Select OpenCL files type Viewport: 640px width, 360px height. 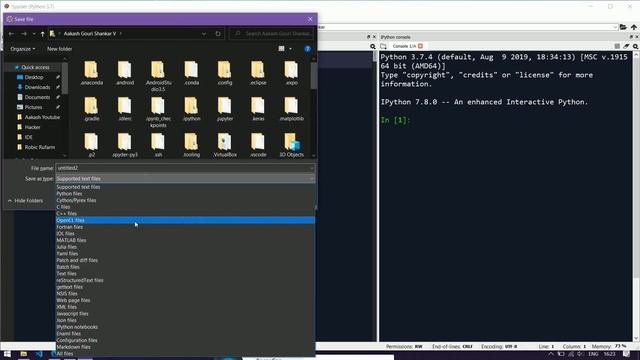185,220
